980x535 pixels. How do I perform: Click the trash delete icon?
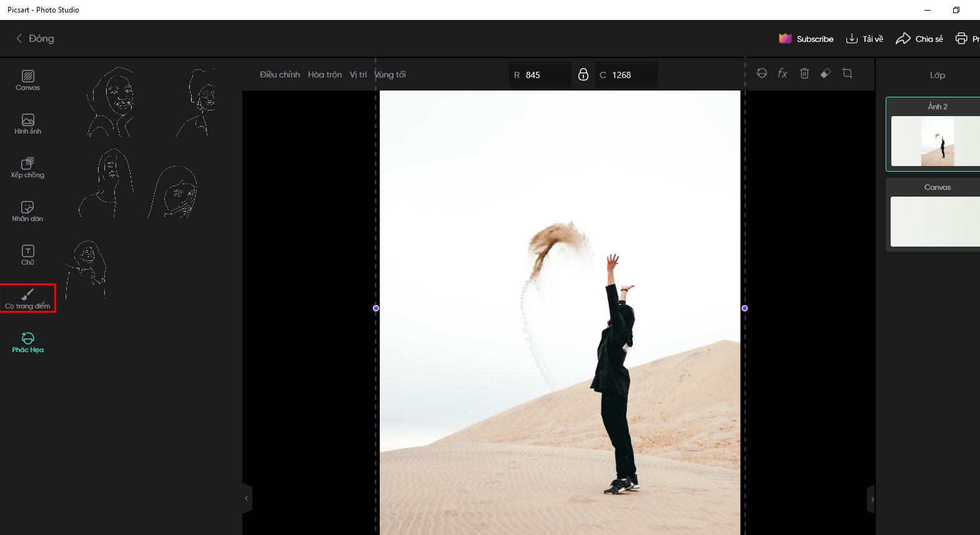pyautogui.click(x=804, y=73)
